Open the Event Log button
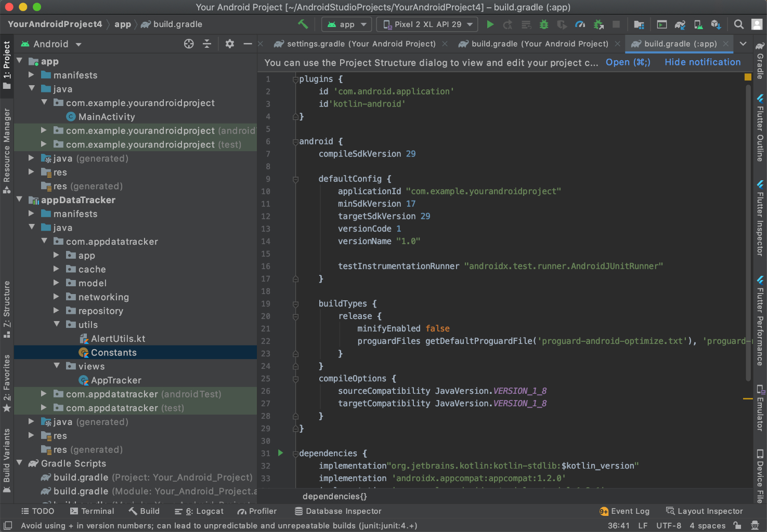Viewport: 767px width, 532px height. click(x=625, y=511)
